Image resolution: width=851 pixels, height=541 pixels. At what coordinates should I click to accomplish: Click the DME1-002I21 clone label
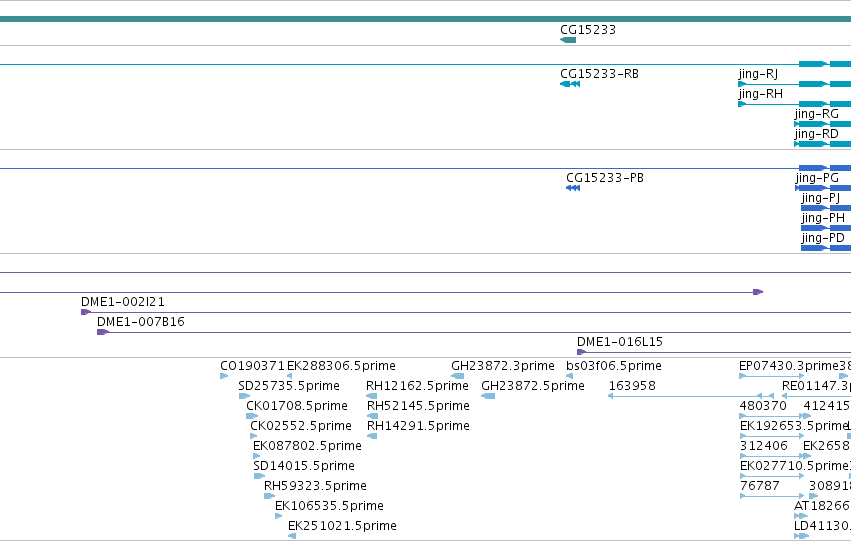point(123,302)
